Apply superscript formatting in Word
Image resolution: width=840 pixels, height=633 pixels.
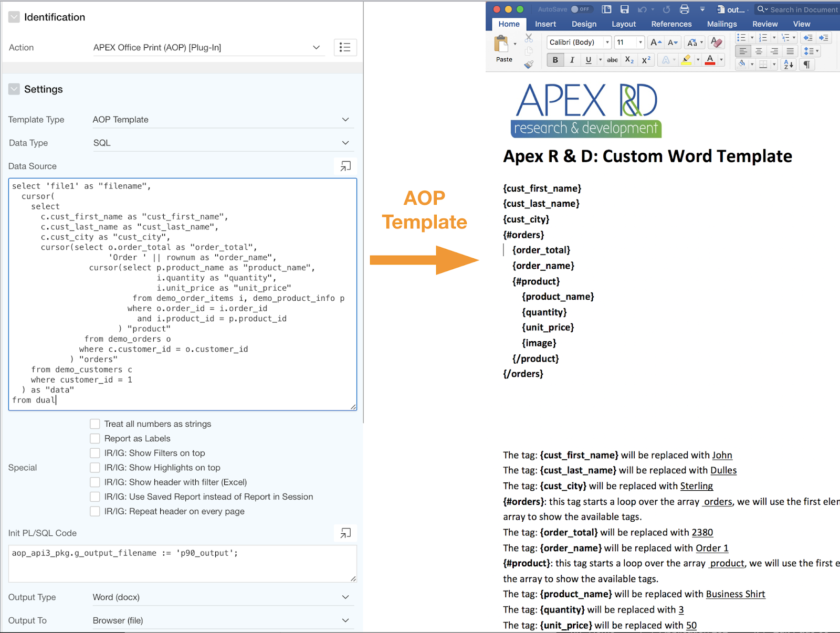click(646, 60)
